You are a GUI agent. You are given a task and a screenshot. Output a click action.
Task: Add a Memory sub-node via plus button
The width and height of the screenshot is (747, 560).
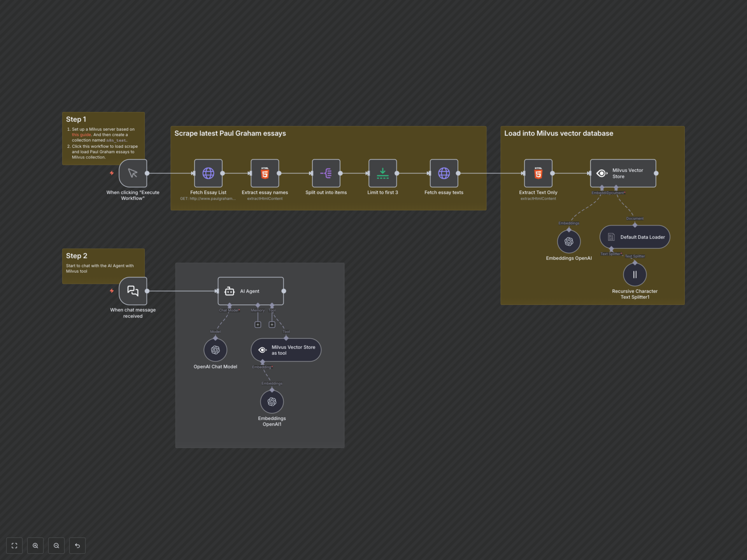click(x=258, y=325)
